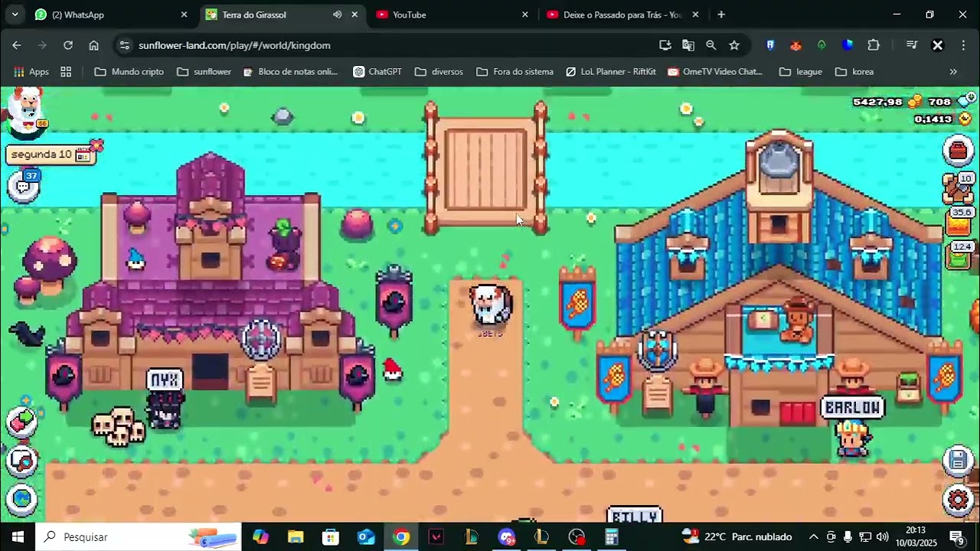Select inventory item with count 10
The width and height of the screenshot is (980, 551).
pyautogui.click(x=958, y=188)
